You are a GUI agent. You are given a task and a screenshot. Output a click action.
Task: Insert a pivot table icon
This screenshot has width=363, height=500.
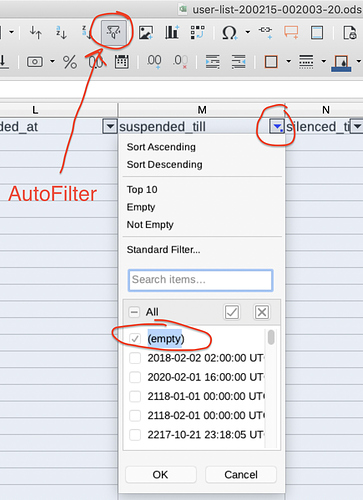coord(197,33)
